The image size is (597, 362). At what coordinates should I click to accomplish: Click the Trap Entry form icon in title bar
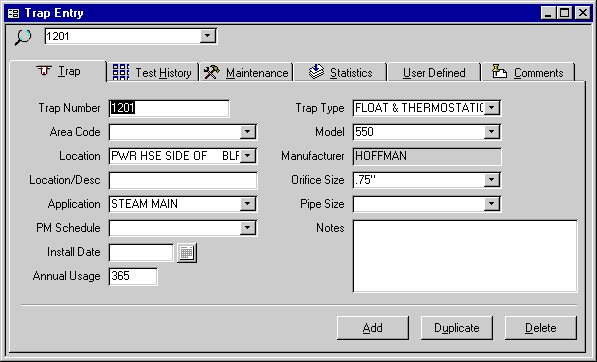13,13
